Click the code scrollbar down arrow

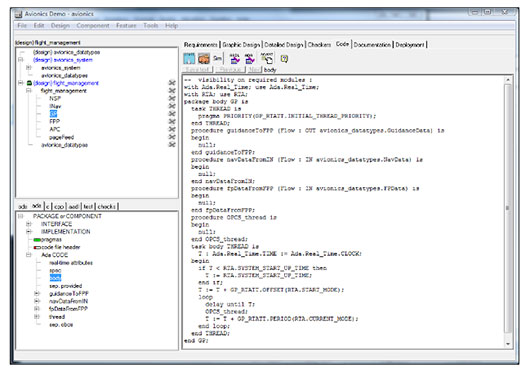pos(508,344)
